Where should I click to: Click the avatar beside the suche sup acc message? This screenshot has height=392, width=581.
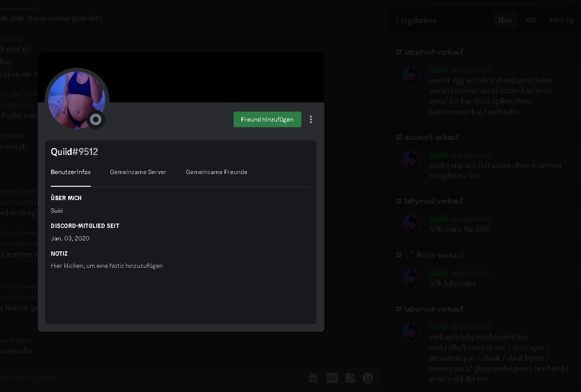412,160
